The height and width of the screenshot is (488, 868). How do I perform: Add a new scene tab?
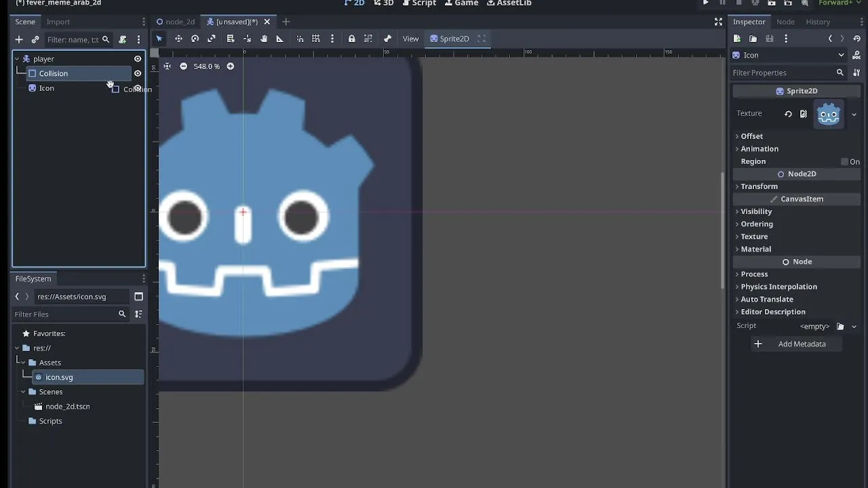coord(285,22)
